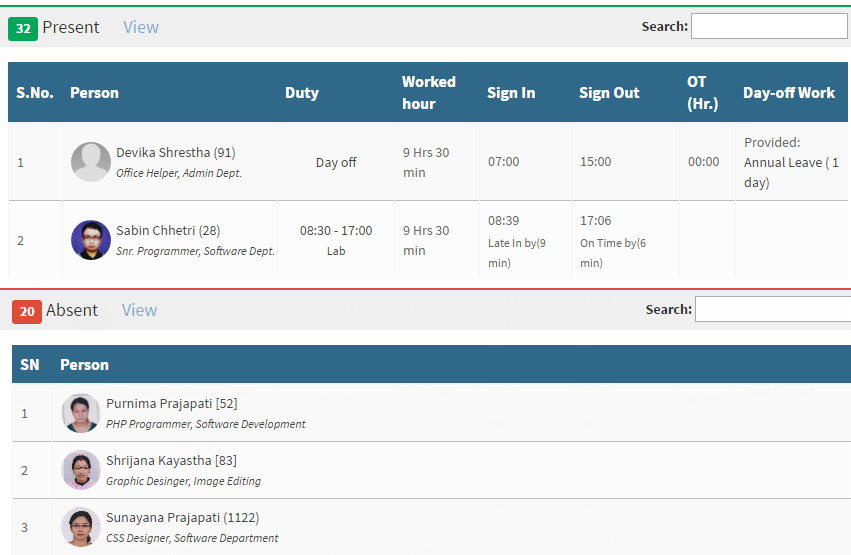
Task: Select the name Purnima Prajapati [52]
Action: [x=172, y=404]
